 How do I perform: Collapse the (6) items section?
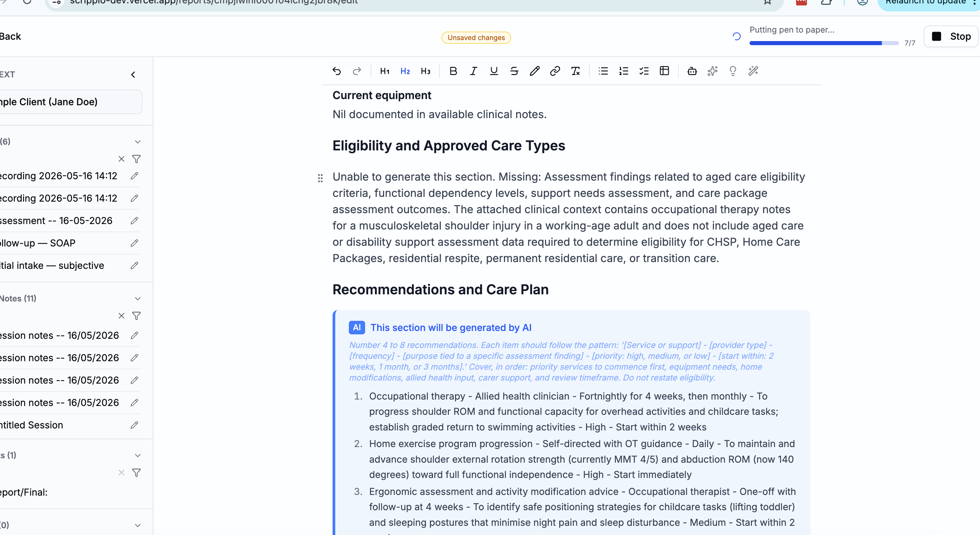click(x=138, y=142)
